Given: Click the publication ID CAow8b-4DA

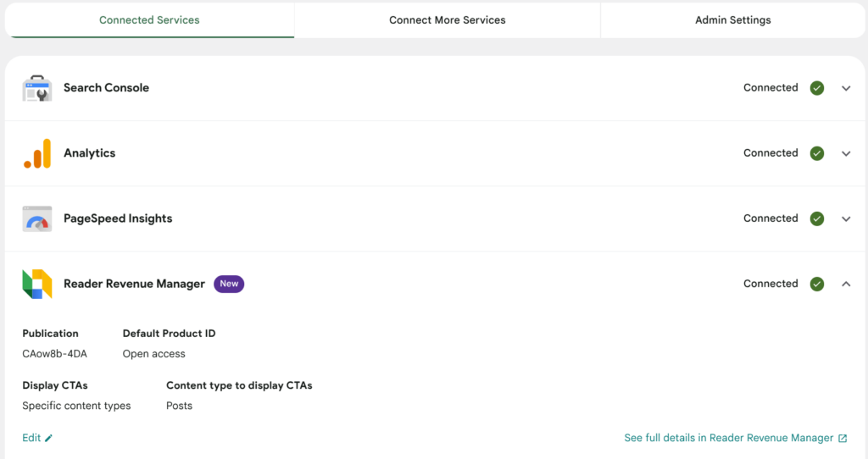Looking at the screenshot, I should (55, 354).
